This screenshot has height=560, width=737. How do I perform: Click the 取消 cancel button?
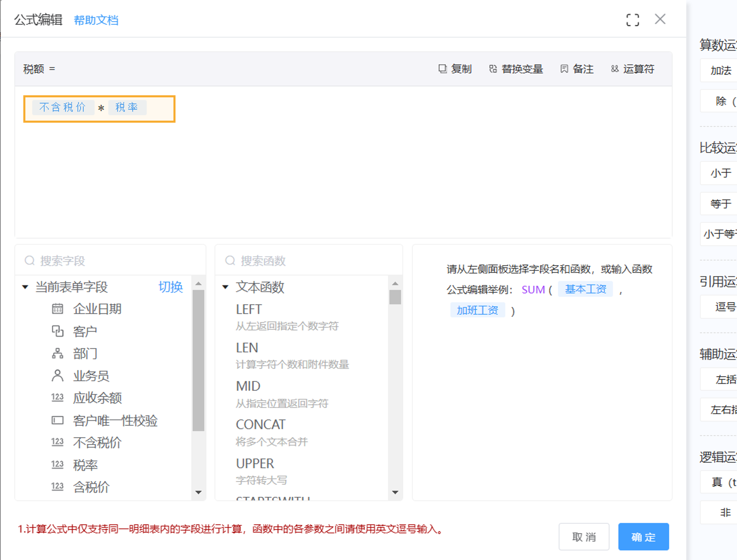tap(584, 537)
